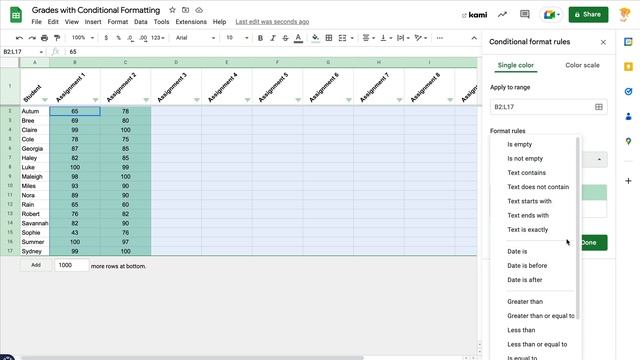The width and height of the screenshot is (640, 360).
Task: Click the Share button
Action: pyautogui.click(x=588, y=15)
